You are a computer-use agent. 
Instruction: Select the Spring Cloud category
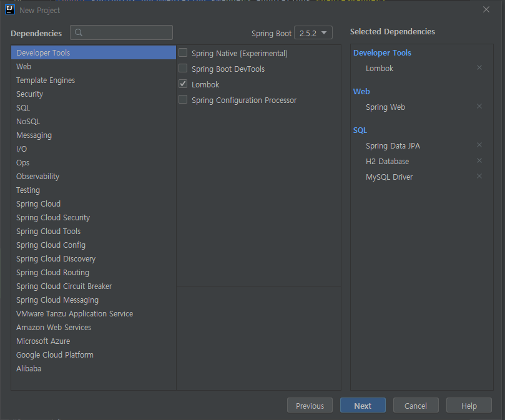(x=94, y=204)
